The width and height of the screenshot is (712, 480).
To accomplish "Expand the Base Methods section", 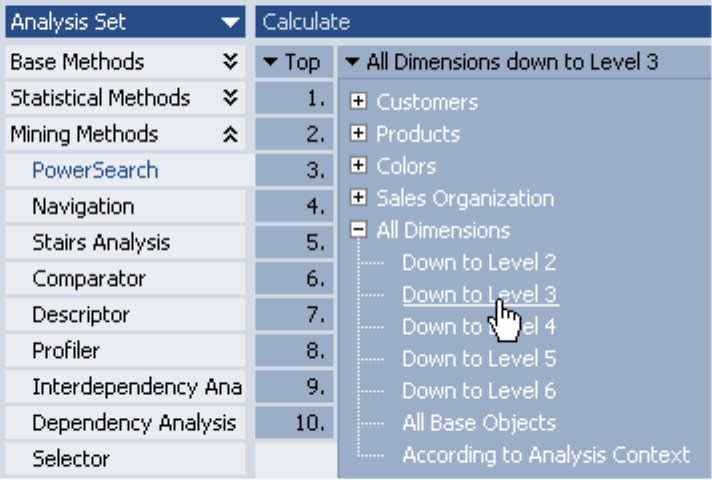I will 231,62.
